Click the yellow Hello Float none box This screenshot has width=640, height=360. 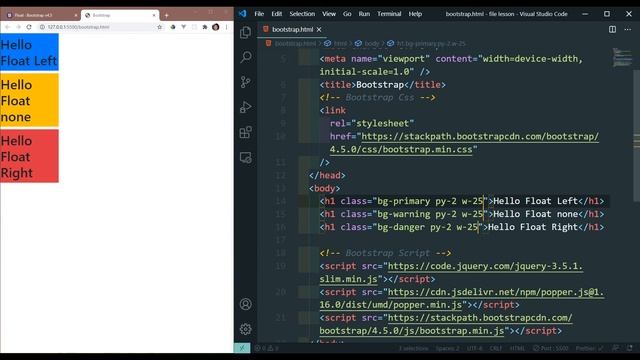(29, 100)
